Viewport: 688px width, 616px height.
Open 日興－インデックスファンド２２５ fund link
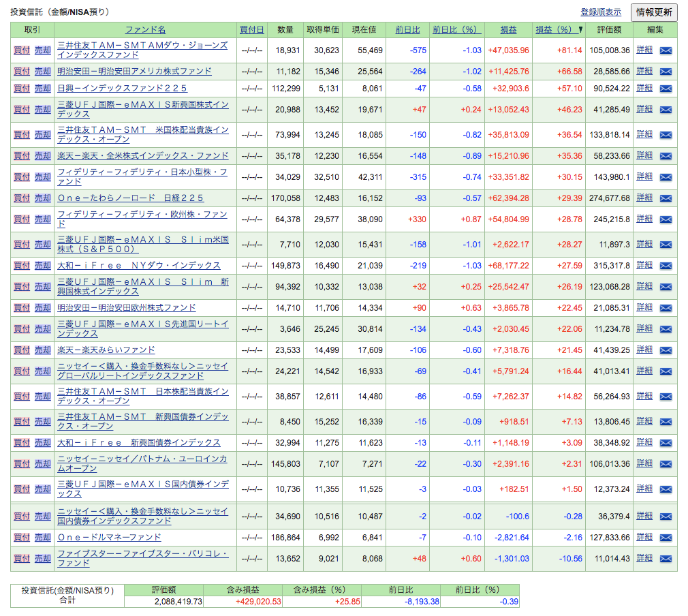pyautogui.click(x=122, y=89)
